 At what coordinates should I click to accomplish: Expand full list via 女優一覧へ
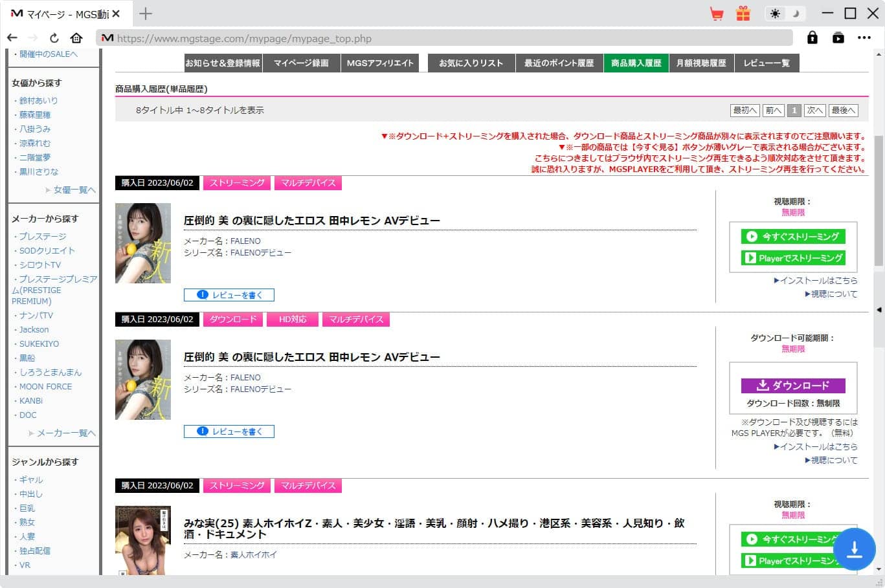pyautogui.click(x=74, y=190)
